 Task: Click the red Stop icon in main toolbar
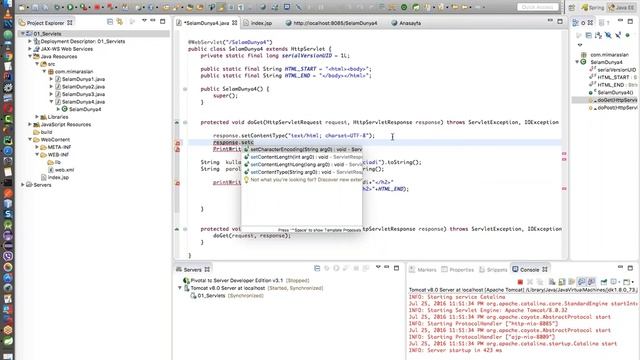(x=97, y=7)
